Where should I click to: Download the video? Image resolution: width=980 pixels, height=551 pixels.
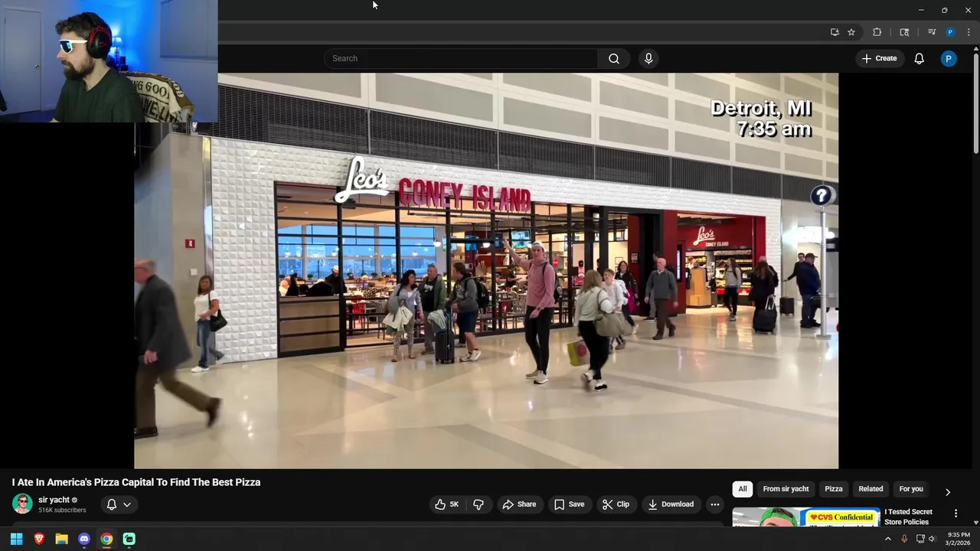click(671, 504)
